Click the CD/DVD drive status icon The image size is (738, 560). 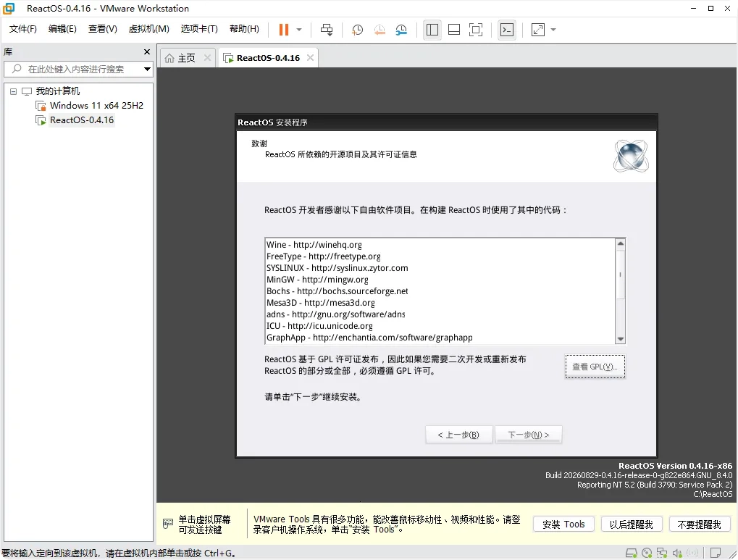click(x=647, y=553)
